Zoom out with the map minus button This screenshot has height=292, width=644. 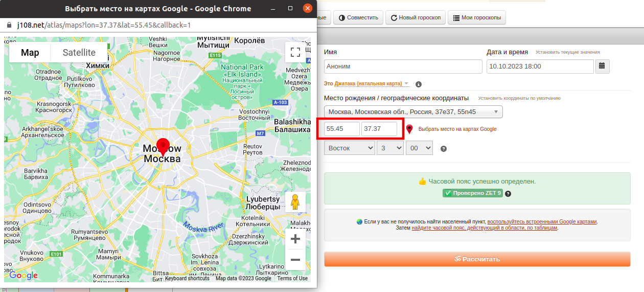point(295,260)
